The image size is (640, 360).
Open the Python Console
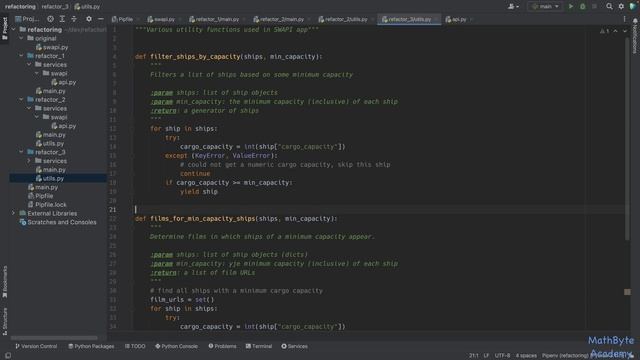[x=176, y=346]
